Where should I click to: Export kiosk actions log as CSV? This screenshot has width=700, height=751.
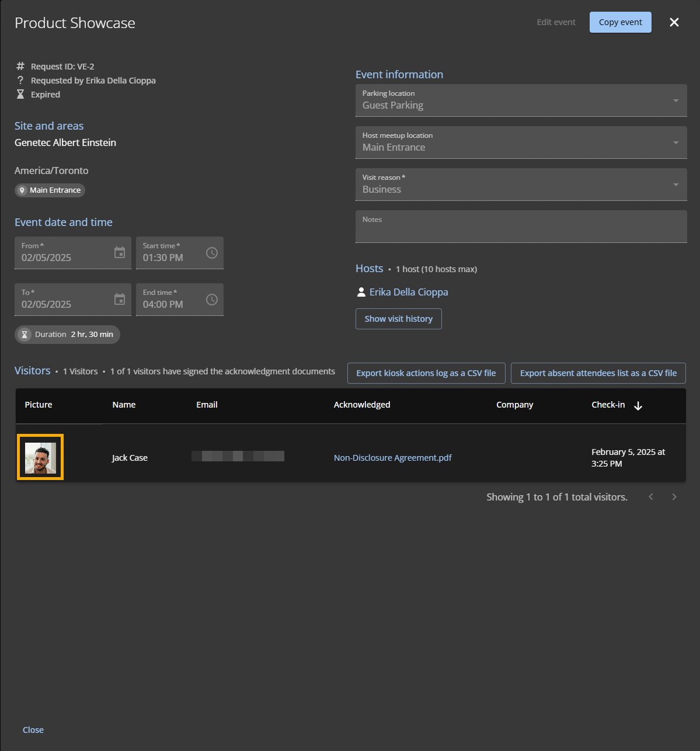[x=426, y=373]
